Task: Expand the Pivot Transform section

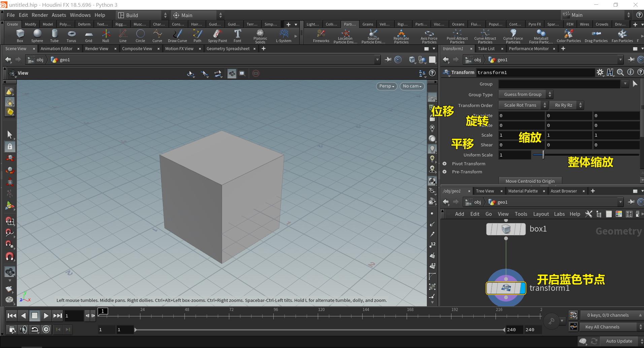Action: point(445,164)
